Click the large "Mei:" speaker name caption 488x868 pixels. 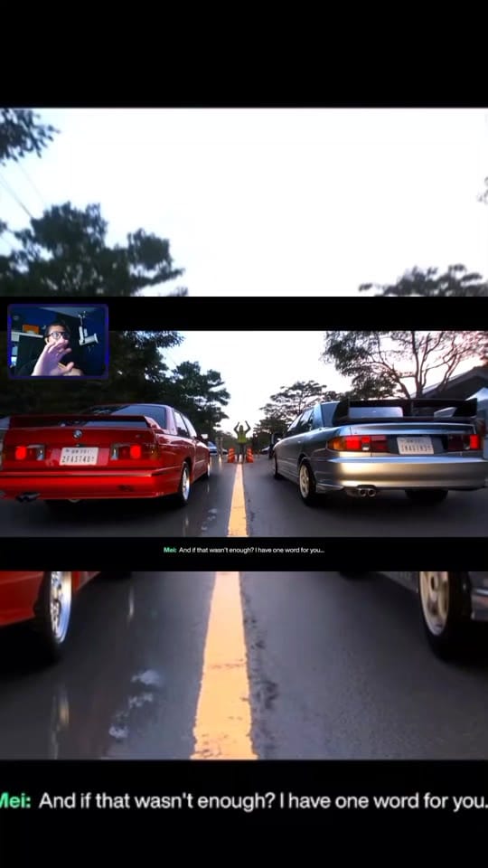(14, 801)
